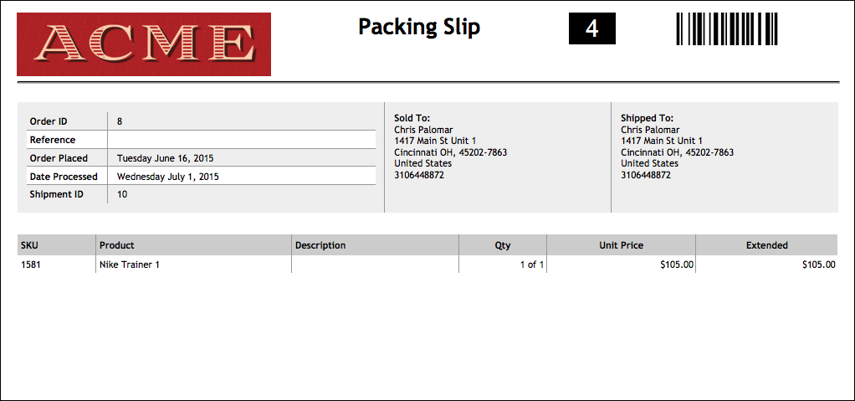Click the ACME logo image
Image resolution: width=855 pixels, height=401 pixels.
[144, 44]
